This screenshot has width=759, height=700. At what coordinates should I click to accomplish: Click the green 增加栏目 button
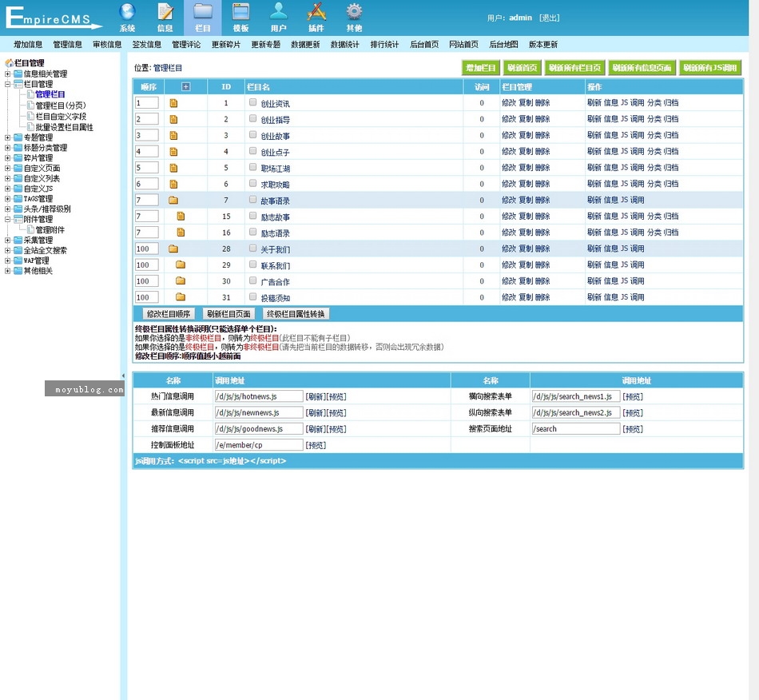tap(479, 69)
